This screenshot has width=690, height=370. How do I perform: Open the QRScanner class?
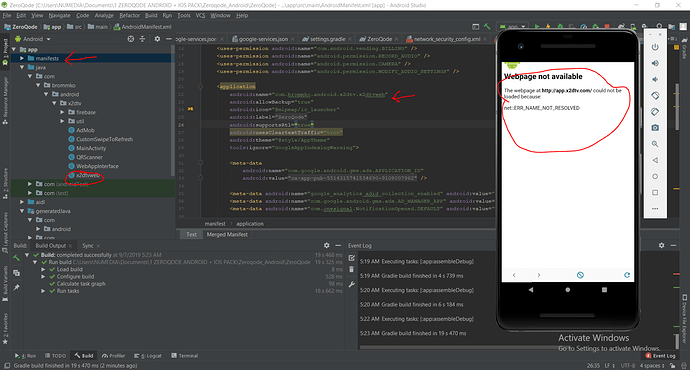point(89,157)
